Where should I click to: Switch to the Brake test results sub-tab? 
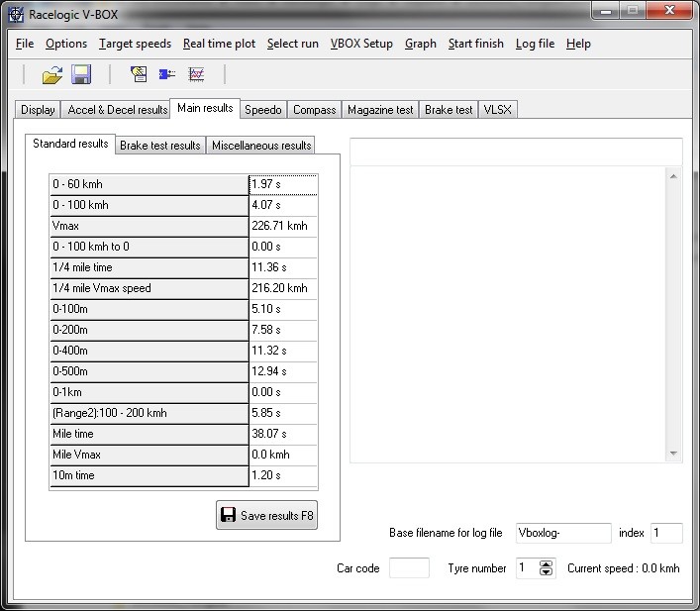159,146
